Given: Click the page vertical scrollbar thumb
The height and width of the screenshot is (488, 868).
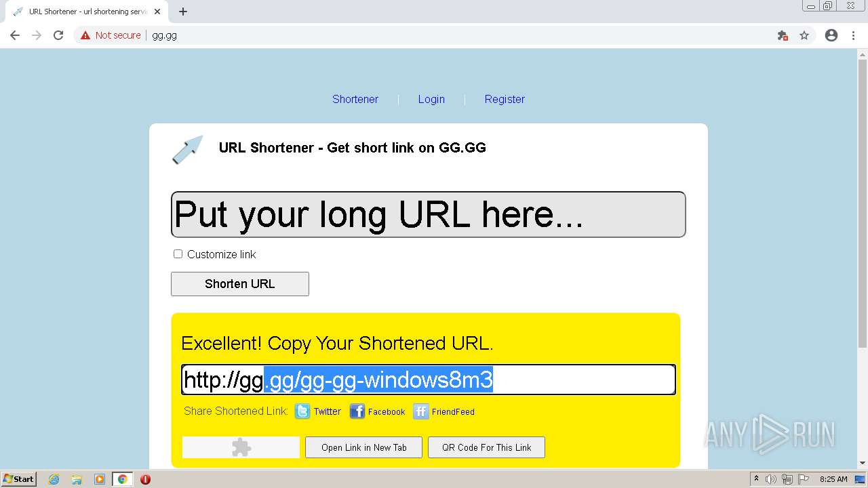Looking at the screenshot, I should click(863, 203).
